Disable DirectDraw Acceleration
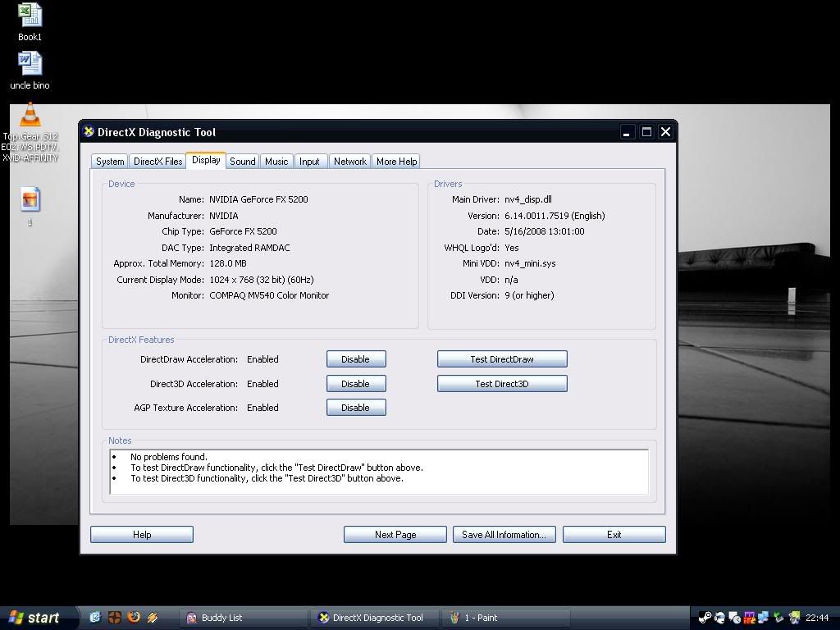This screenshot has width=840, height=630. coord(355,359)
